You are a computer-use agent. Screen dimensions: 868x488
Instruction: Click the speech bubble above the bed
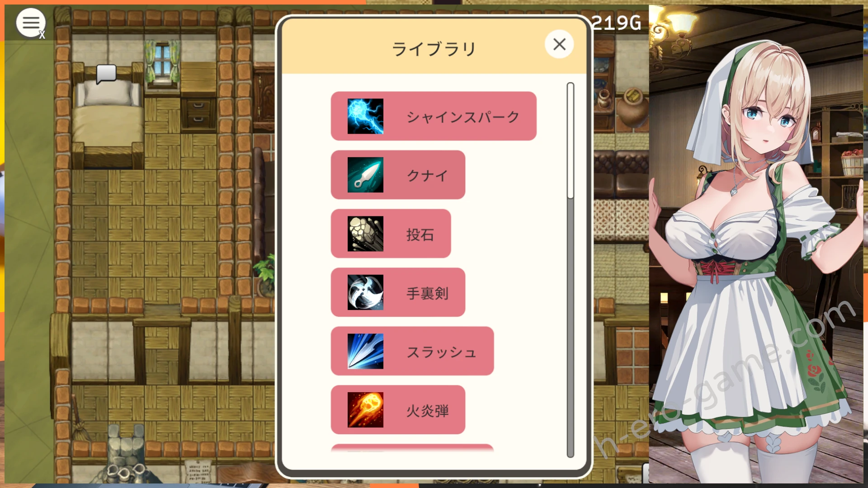click(107, 74)
